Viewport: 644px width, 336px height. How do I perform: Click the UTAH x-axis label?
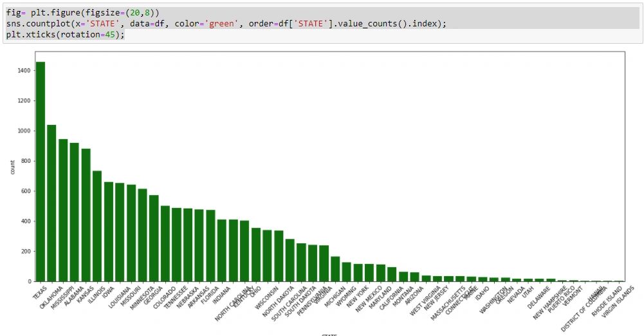pos(528,291)
